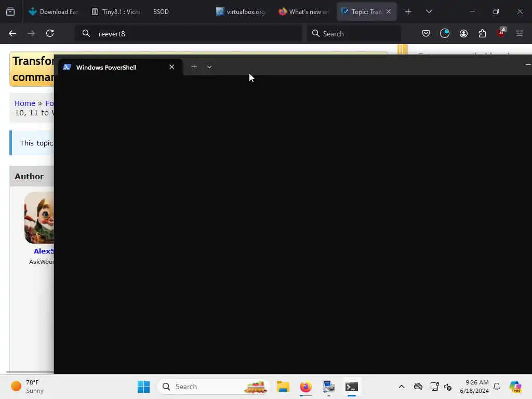This screenshot has width=532, height=399.
Task: Switch to Firefox from taskbar
Action: 305,387
